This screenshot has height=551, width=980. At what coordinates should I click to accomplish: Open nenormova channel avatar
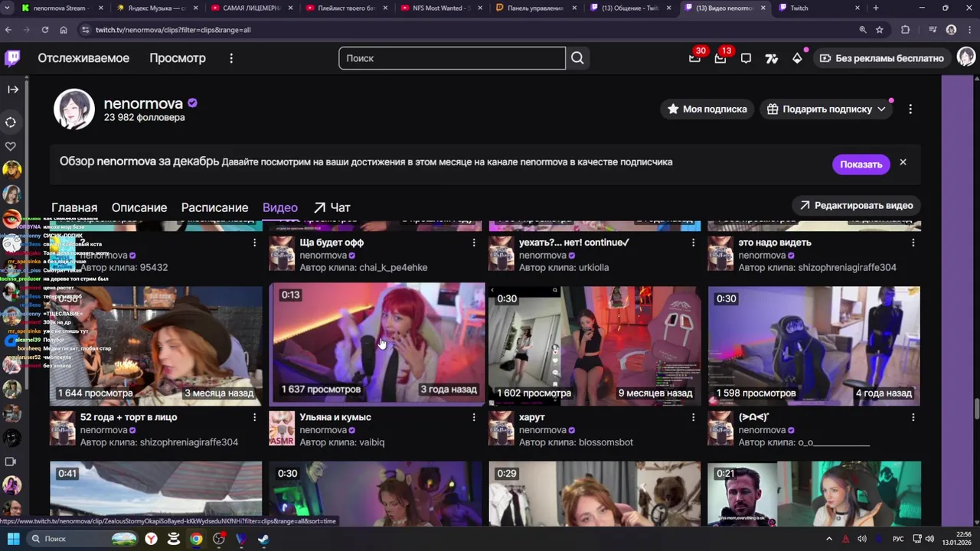click(x=73, y=109)
